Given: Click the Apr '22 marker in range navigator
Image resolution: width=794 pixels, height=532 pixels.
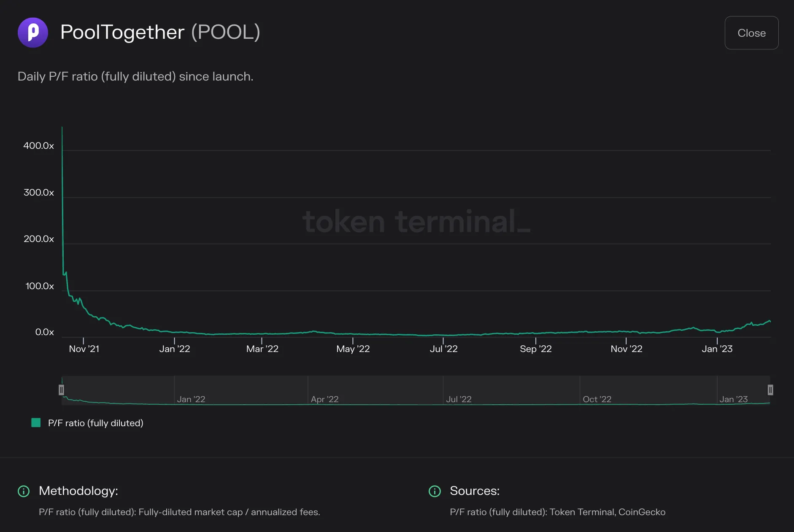Looking at the screenshot, I should click(324, 399).
